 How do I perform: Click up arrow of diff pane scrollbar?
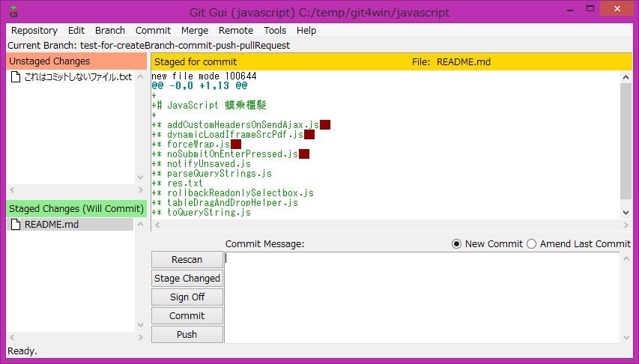point(626,76)
